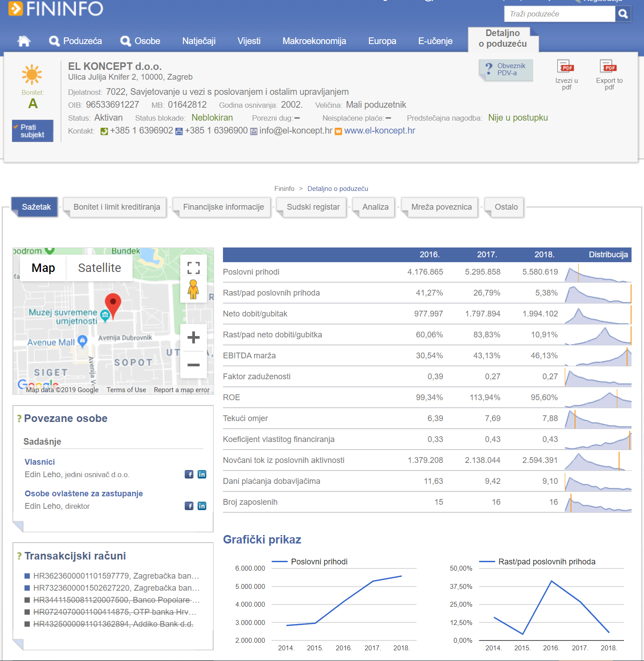This screenshot has height=661, width=644.
Task: Click the Traži poduzeće search field
Action: point(559,14)
